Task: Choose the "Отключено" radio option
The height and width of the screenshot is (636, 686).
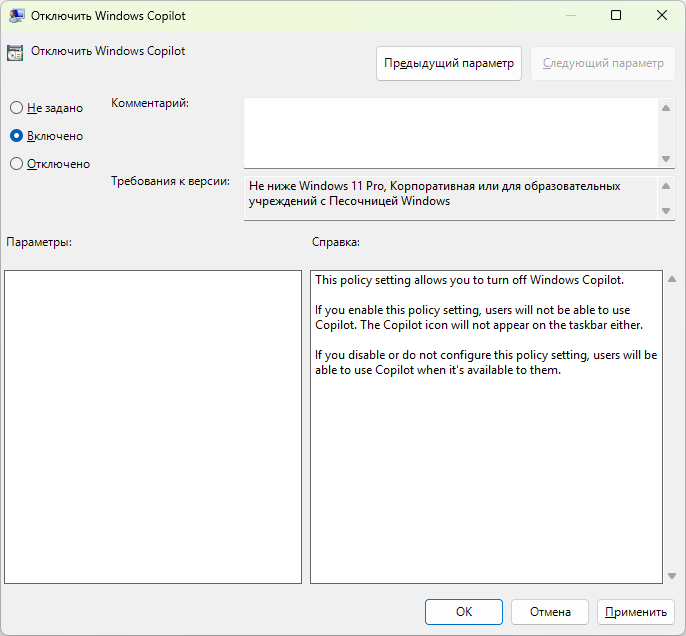Action: click(16, 164)
